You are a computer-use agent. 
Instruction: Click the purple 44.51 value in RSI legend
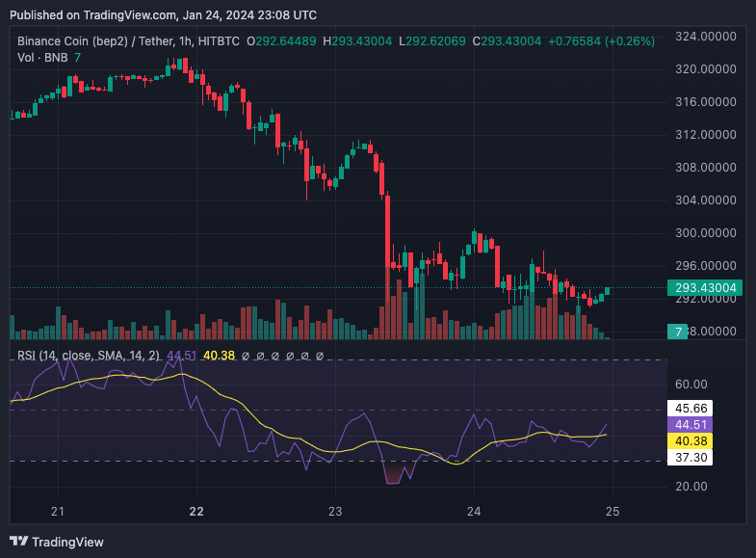181,356
